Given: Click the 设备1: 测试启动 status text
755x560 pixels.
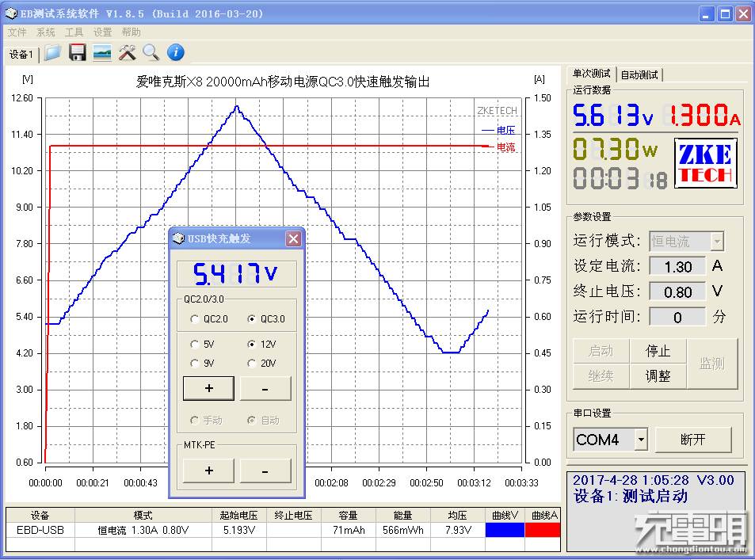Looking at the screenshot, I should pos(631,496).
